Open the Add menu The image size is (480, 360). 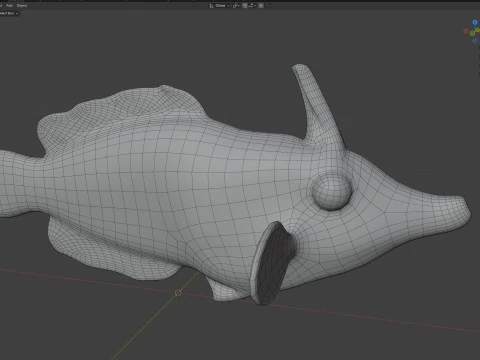(x=9, y=5)
